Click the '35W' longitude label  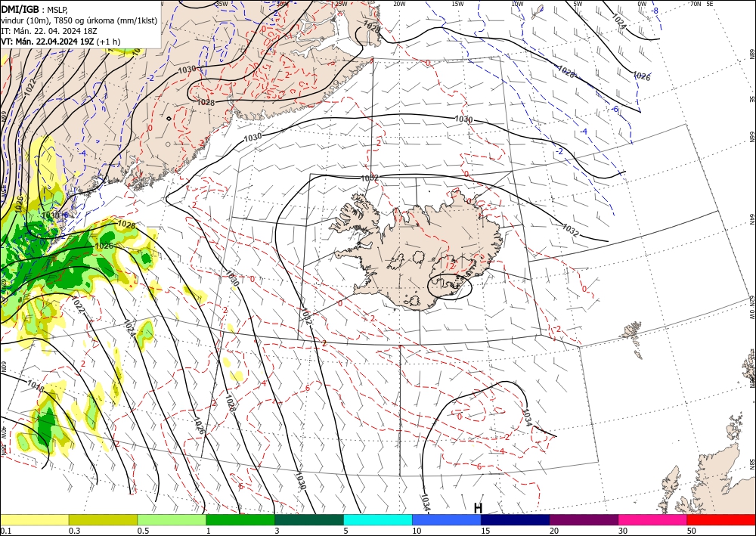222,4
